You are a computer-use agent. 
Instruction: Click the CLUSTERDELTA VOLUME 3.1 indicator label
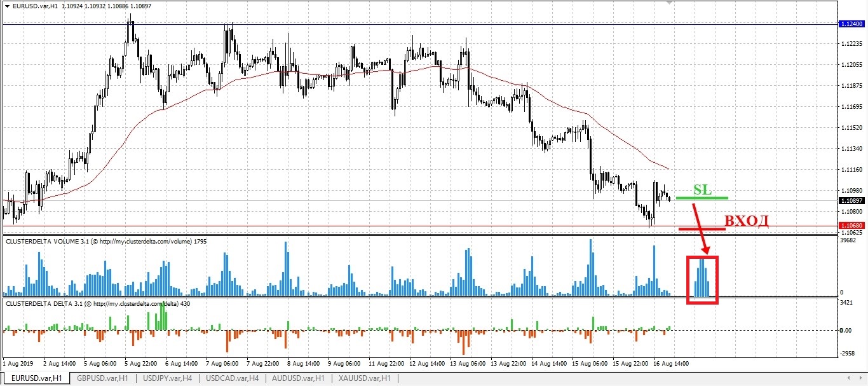[105, 241]
